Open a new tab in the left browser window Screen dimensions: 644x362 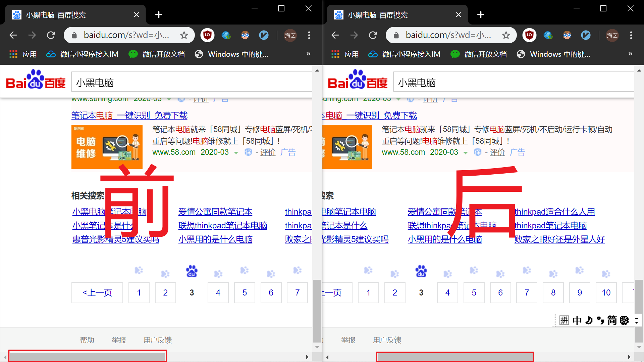pos(159,14)
